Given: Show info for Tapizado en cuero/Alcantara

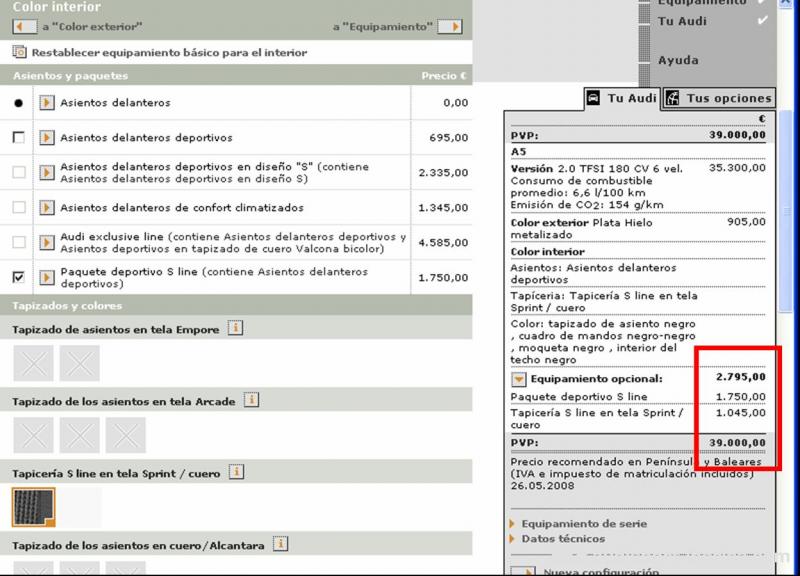Looking at the screenshot, I should click(281, 544).
